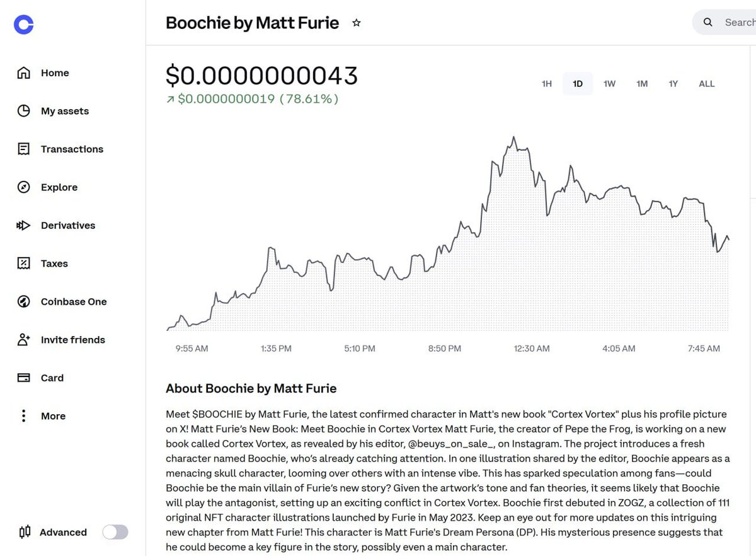Open the Explore section
756x556 pixels.
click(59, 187)
